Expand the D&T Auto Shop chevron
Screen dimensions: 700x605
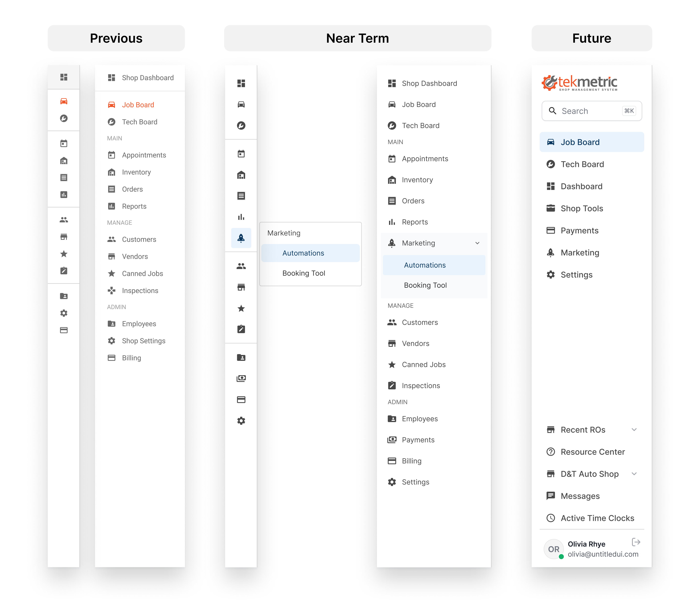coord(634,474)
